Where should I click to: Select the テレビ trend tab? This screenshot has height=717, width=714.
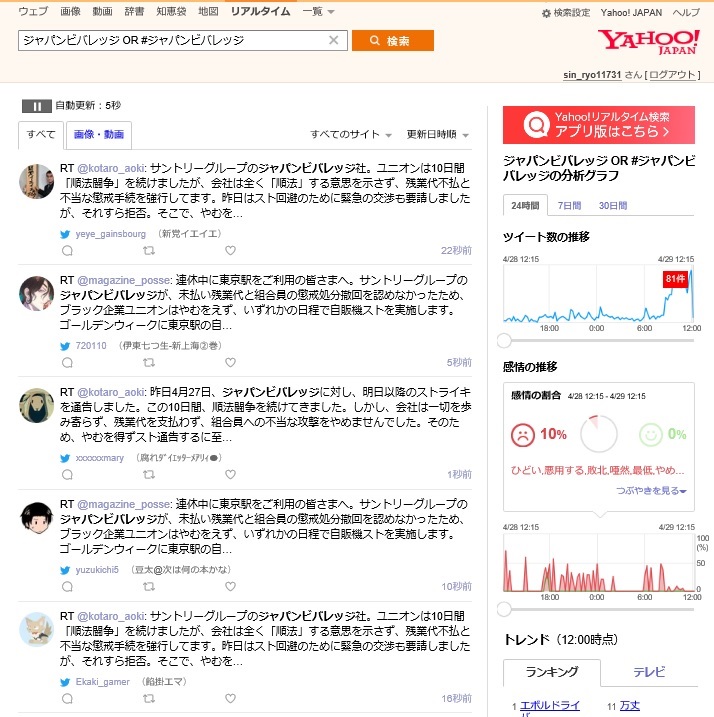649,672
